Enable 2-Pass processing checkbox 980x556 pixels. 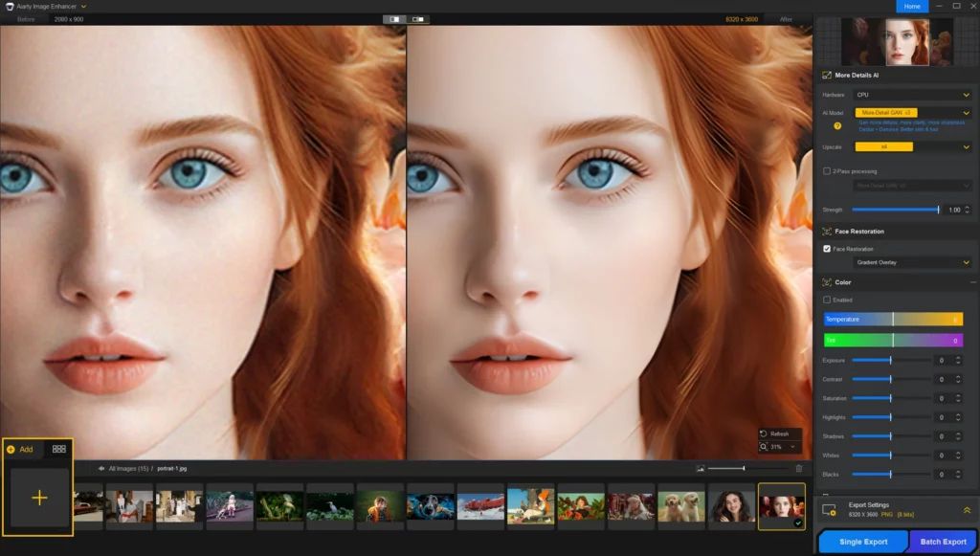(827, 171)
